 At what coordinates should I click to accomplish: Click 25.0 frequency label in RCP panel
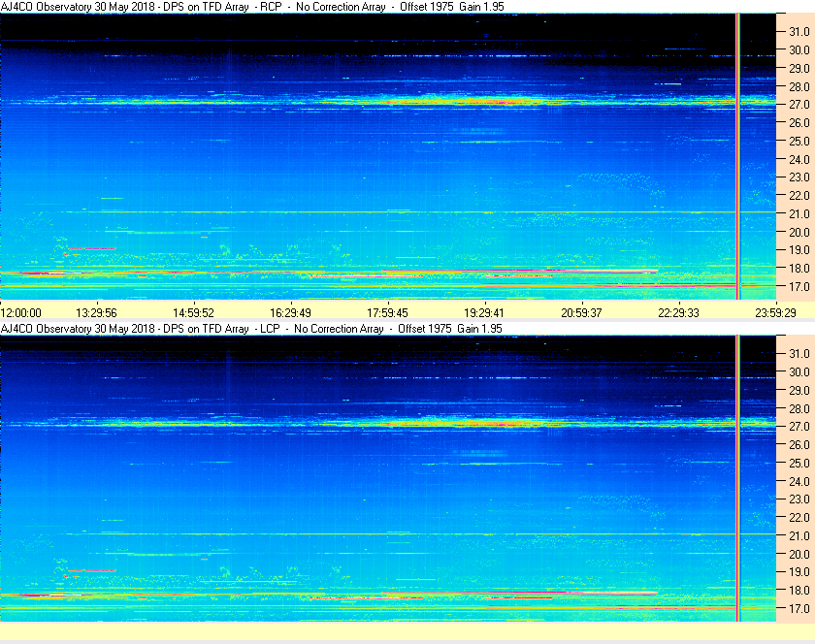[799, 141]
